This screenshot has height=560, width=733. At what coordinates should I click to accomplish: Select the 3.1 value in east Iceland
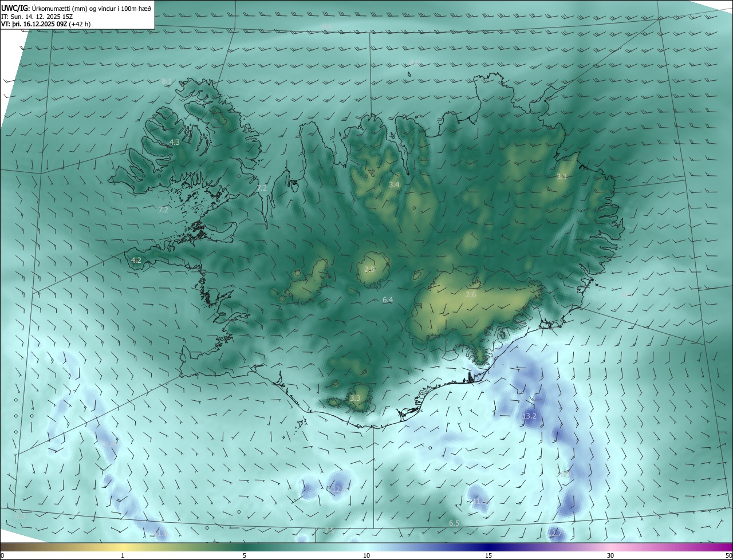coord(562,177)
